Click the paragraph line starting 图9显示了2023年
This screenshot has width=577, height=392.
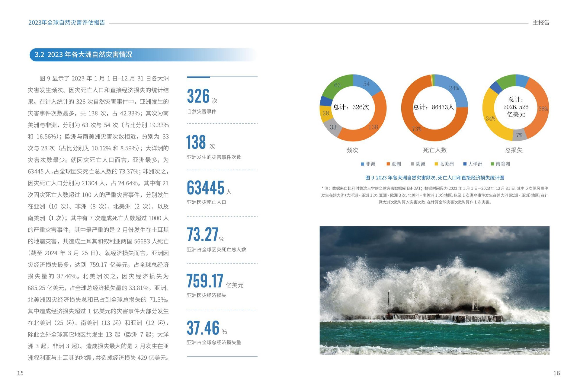[104, 79]
